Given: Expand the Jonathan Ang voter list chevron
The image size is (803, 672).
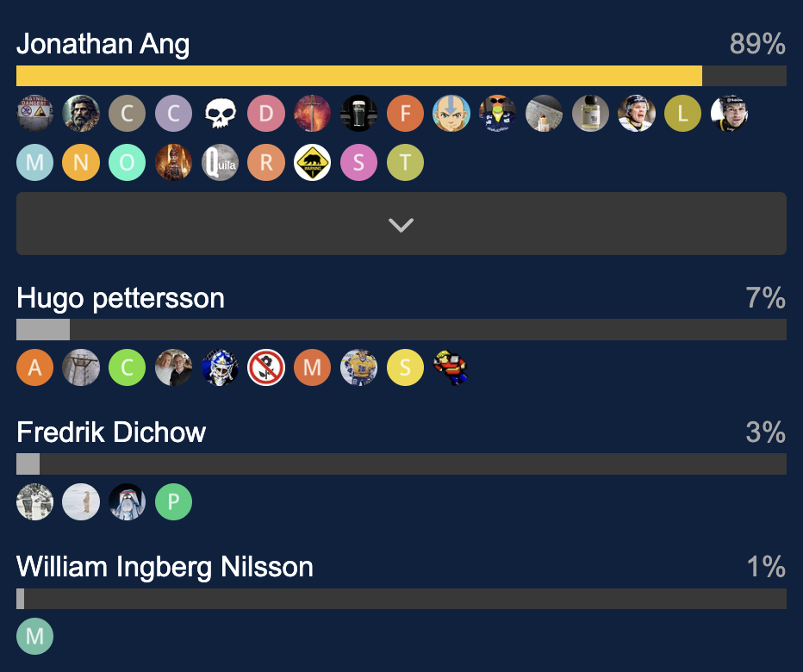Looking at the screenshot, I should [x=401, y=224].
